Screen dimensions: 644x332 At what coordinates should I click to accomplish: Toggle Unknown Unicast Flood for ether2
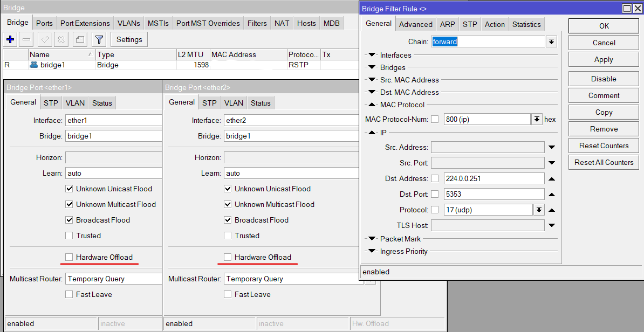point(228,189)
